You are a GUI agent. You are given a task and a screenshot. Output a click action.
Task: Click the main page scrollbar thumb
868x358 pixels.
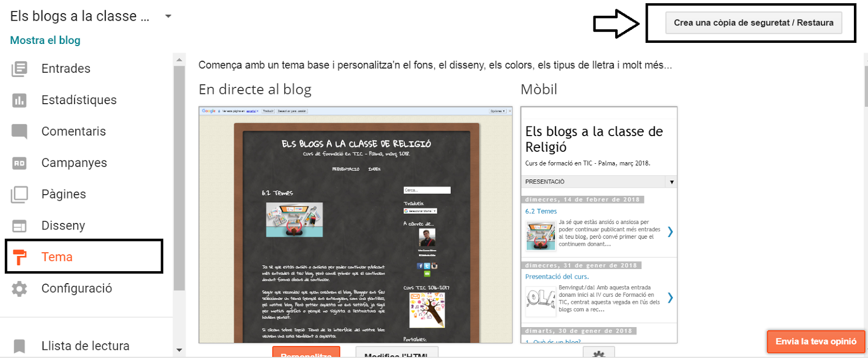click(x=866, y=87)
